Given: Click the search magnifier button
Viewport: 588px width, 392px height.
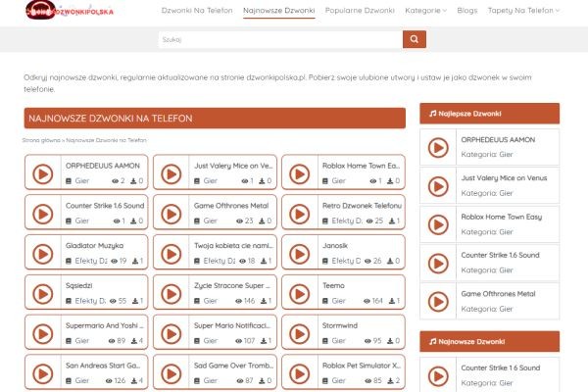Looking at the screenshot, I should [415, 39].
